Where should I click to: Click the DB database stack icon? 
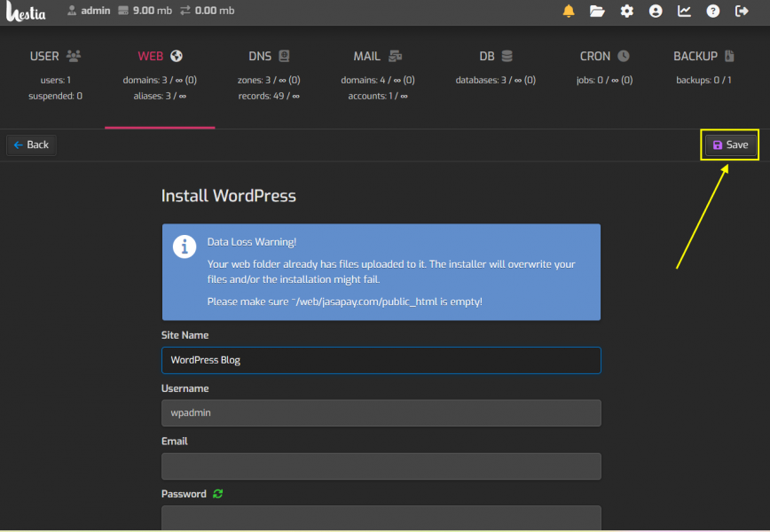click(x=507, y=56)
